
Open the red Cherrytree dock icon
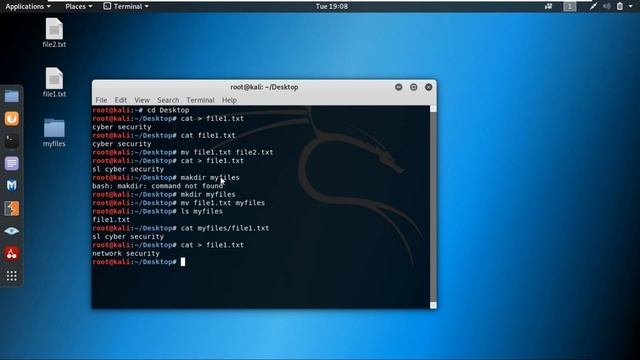(x=11, y=253)
